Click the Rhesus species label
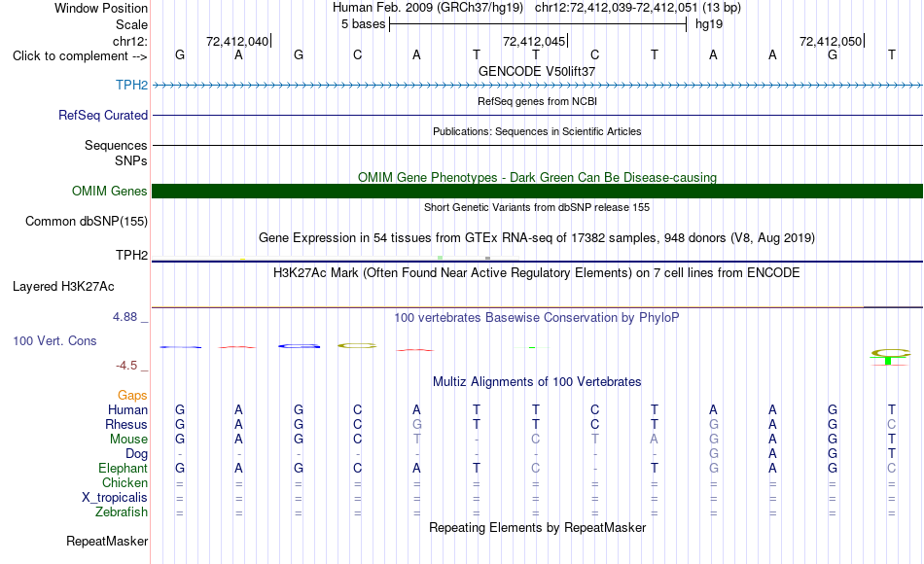The width and height of the screenshot is (924, 564). [x=126, y=424]
